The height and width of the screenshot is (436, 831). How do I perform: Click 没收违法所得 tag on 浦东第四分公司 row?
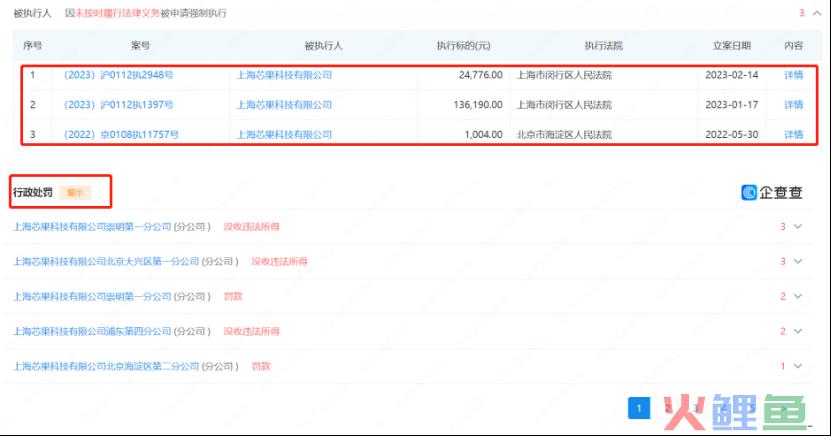251,332
